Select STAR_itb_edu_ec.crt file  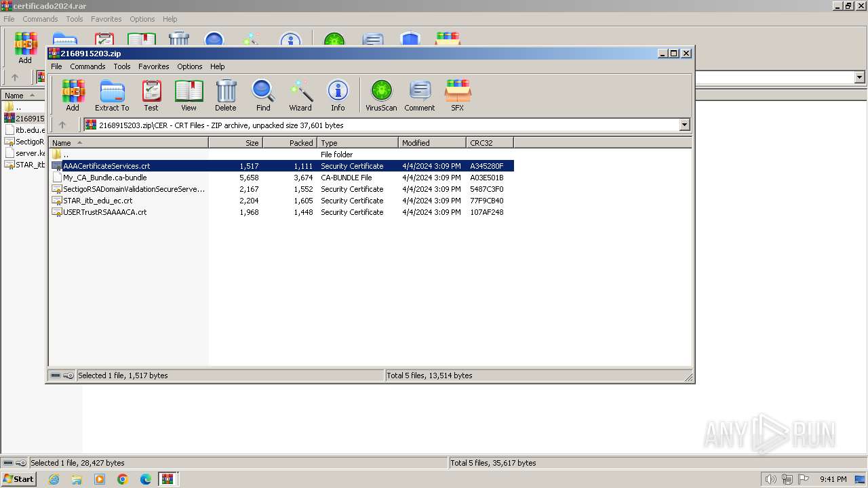click(x=281, y=201)
